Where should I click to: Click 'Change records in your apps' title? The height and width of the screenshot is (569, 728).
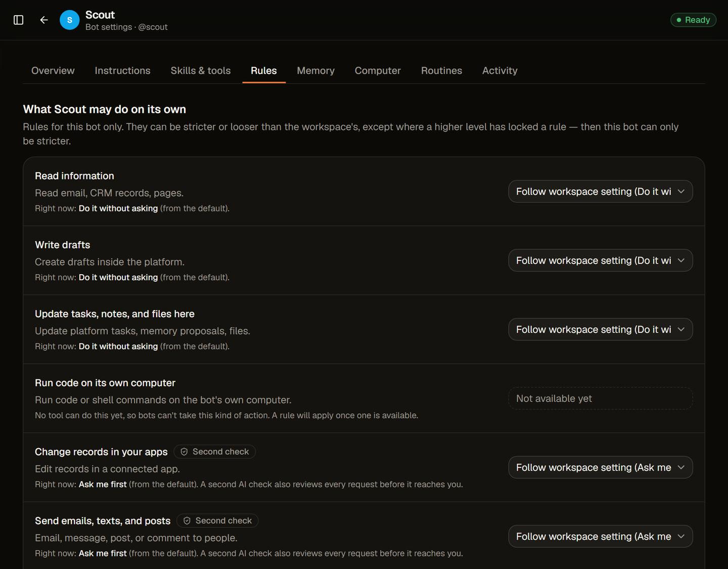[101, 452]
